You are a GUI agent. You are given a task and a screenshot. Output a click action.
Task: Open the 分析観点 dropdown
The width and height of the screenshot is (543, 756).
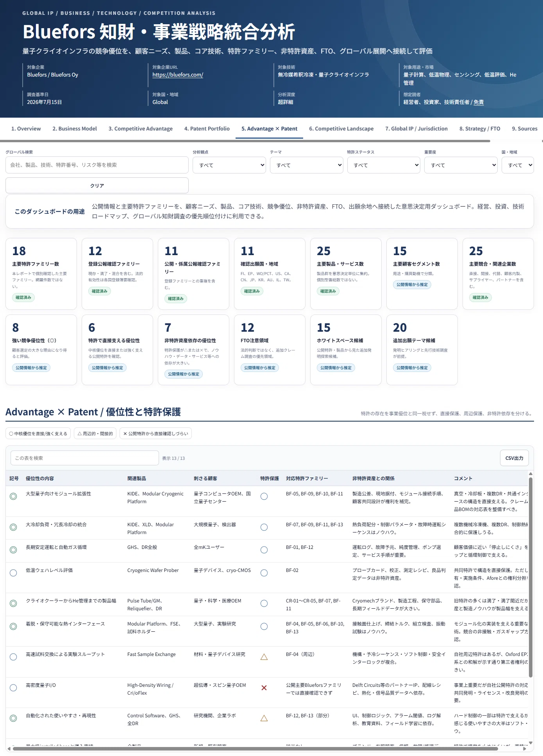229,165
